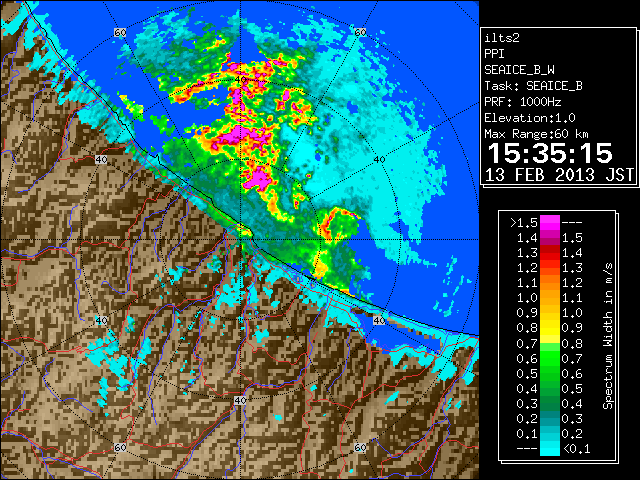
Task: Select the date '13 FEB 2013 JST'
Action: click(559, 175)
